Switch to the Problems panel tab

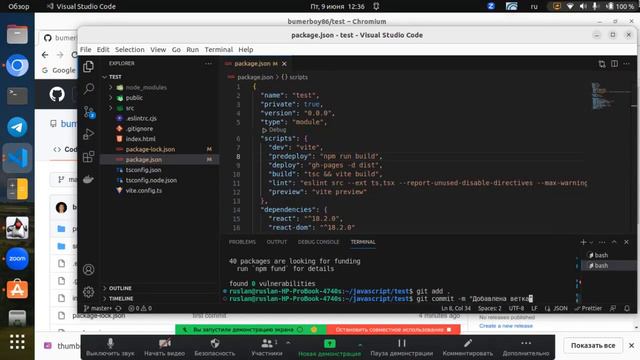point(242,242)
